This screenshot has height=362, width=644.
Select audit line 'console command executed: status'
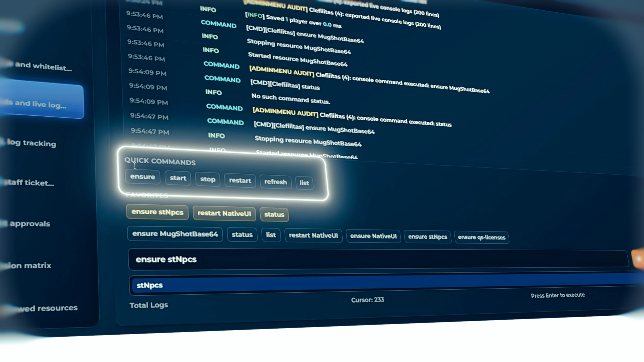[x=352, y=117]
